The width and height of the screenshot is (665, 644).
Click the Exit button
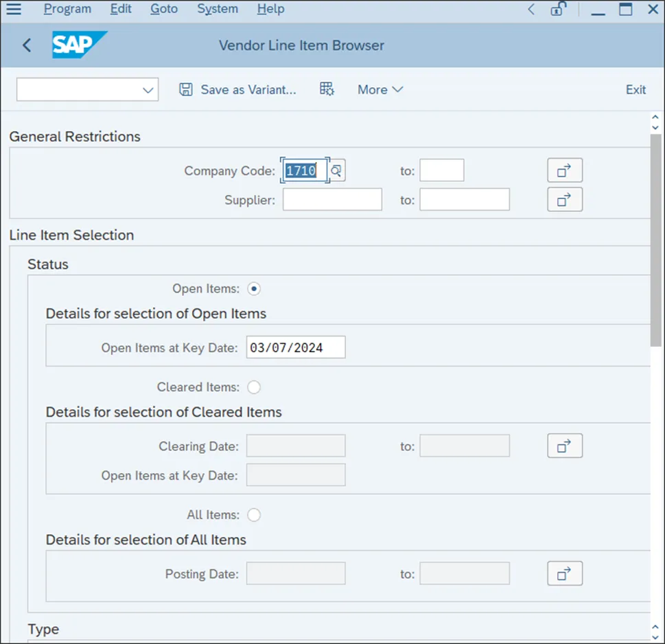pos(635,90)
